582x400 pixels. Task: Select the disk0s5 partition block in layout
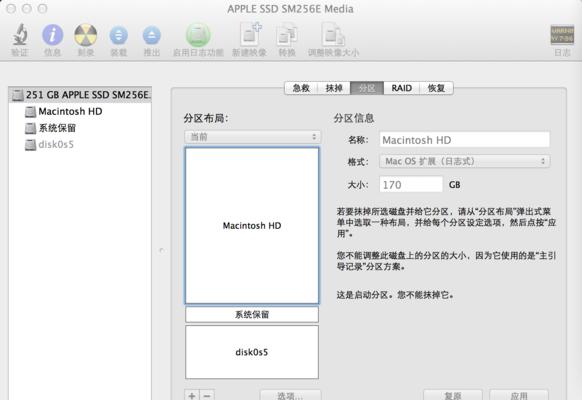point(252,352)
